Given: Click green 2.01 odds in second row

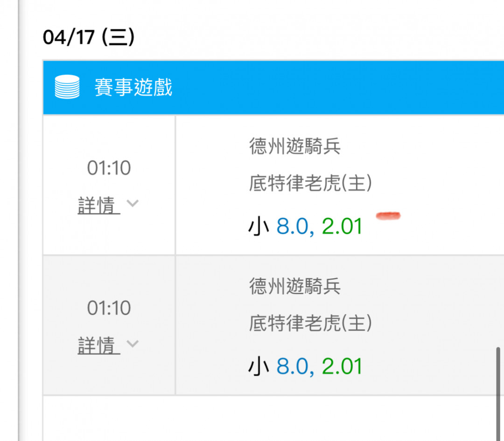Looking at the screenshot, I should (x=342, y=366).
